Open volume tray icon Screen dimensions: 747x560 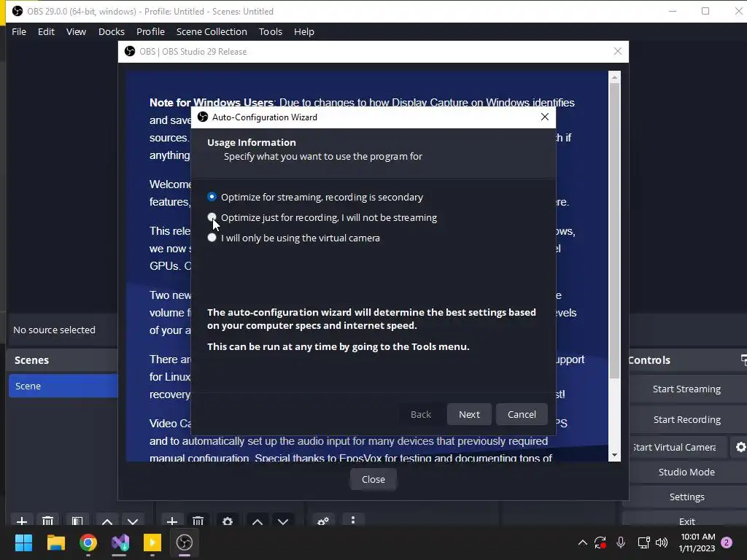[x=662, y=542]
